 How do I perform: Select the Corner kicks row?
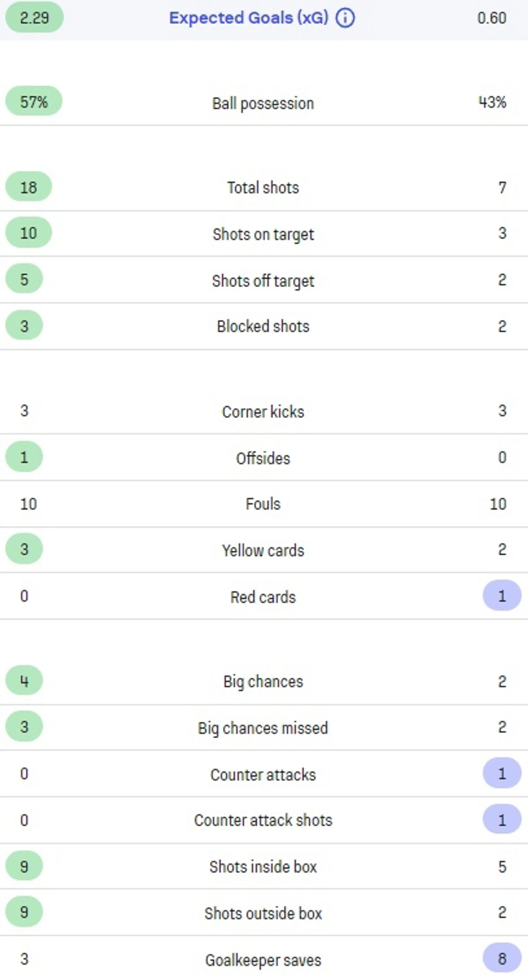[x=264, y=411]
